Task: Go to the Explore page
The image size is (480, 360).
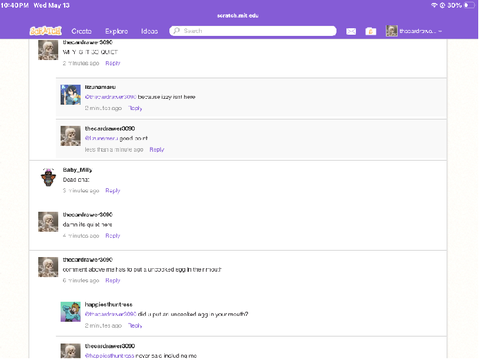Action: (x=116, y=31)
